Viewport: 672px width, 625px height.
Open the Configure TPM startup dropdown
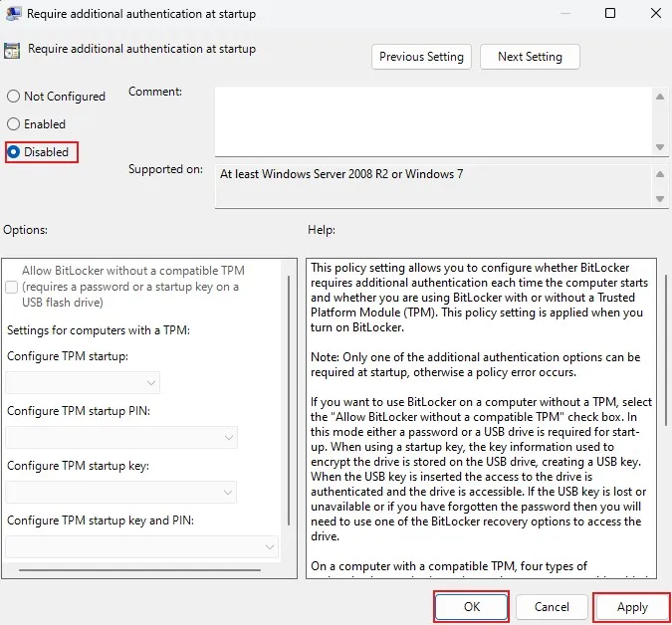pos(83,382)
